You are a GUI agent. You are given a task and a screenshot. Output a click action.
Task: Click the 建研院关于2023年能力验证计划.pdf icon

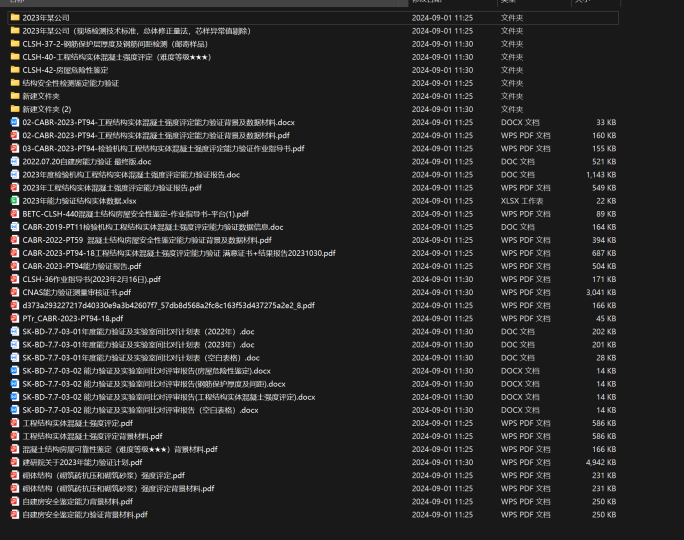(14, 462)
